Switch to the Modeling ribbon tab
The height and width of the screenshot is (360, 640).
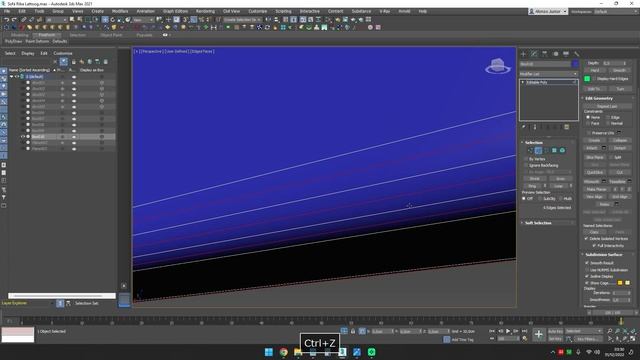[19, 36]
